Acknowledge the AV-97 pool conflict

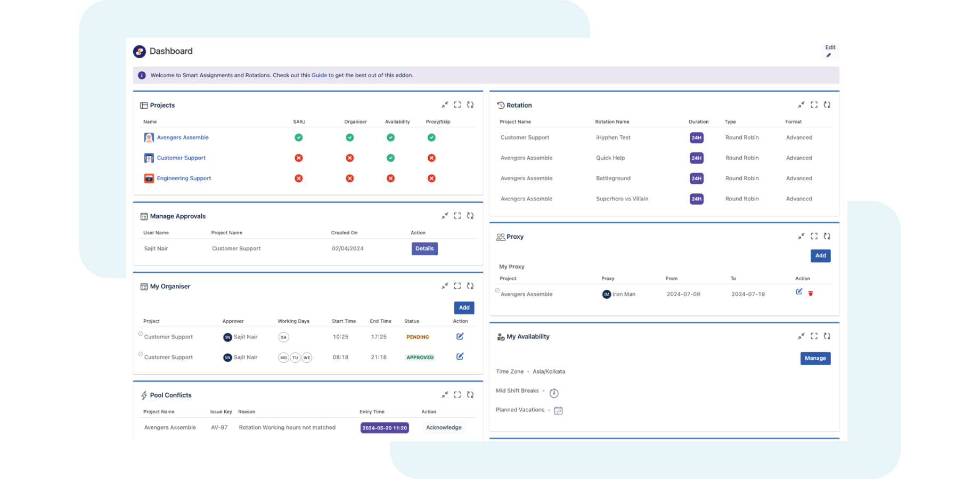click(x=444, y=427)
